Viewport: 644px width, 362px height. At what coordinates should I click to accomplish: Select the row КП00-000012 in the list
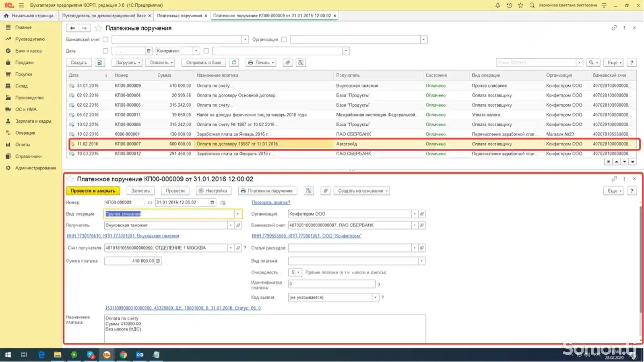pyautogui.click(x=352, y=154)
